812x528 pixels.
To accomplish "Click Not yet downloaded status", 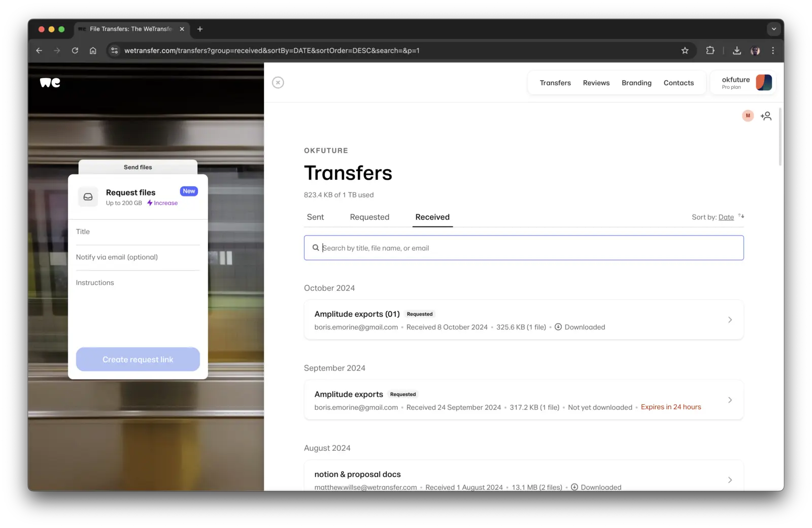I will [600, 407].
